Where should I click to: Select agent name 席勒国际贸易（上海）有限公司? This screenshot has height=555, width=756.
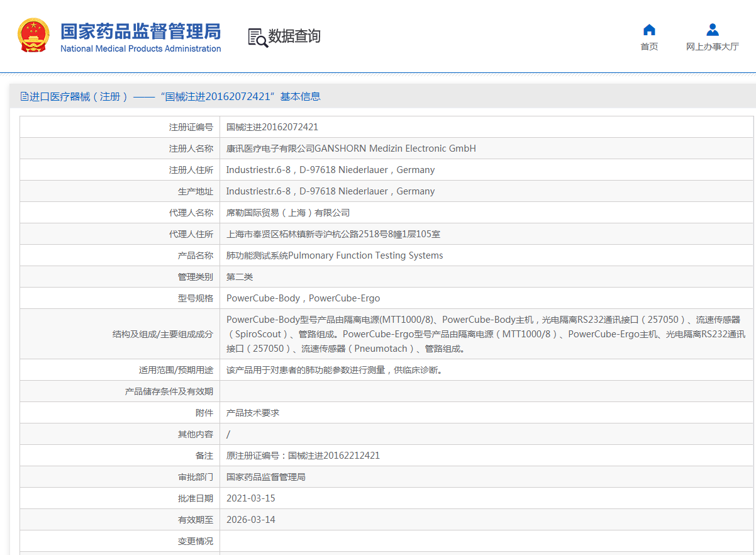click(288, 213)
